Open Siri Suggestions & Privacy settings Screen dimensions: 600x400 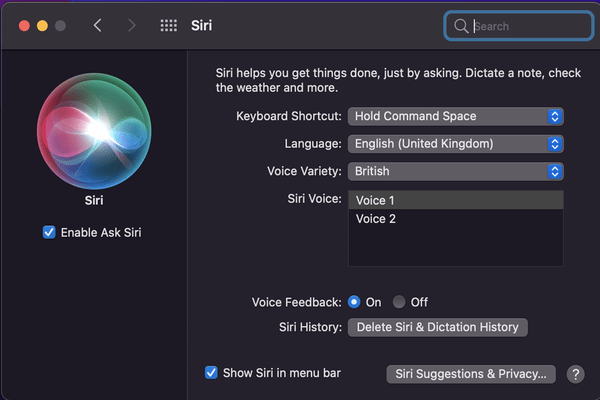tap(471, 374)
